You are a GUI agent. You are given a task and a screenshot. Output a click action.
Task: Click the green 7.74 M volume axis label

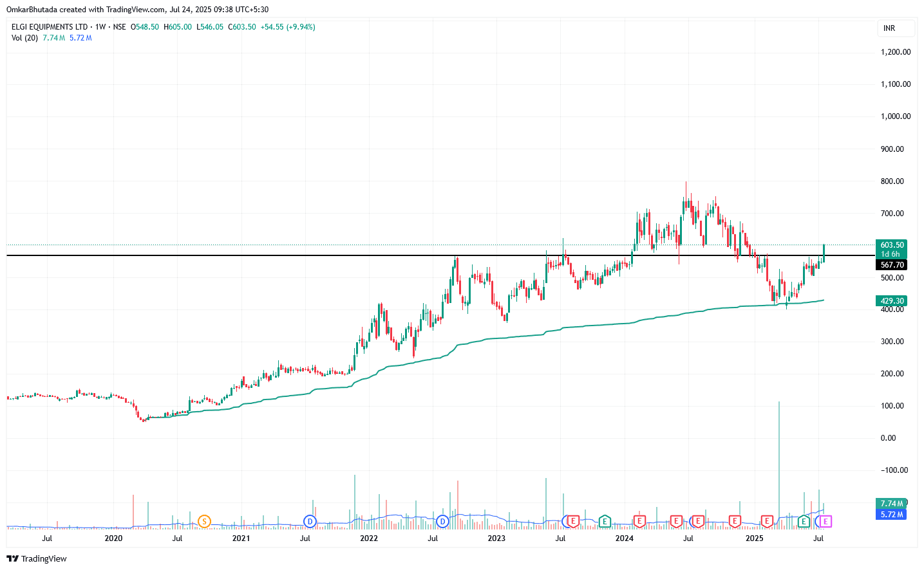coord(892,504)
